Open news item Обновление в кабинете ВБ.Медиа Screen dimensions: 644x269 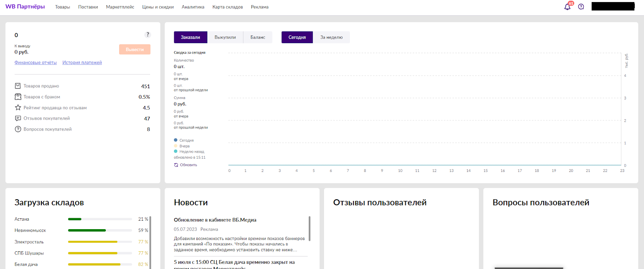pos(215,220)
